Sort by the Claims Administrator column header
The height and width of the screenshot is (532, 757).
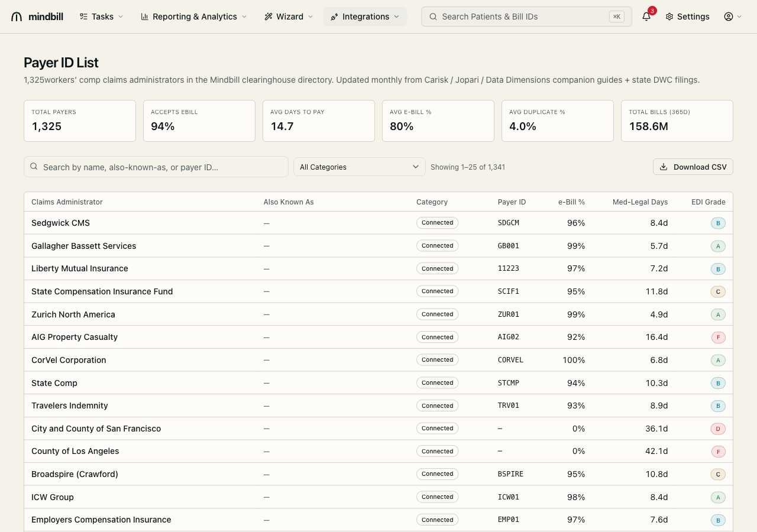tap(67, 202)
